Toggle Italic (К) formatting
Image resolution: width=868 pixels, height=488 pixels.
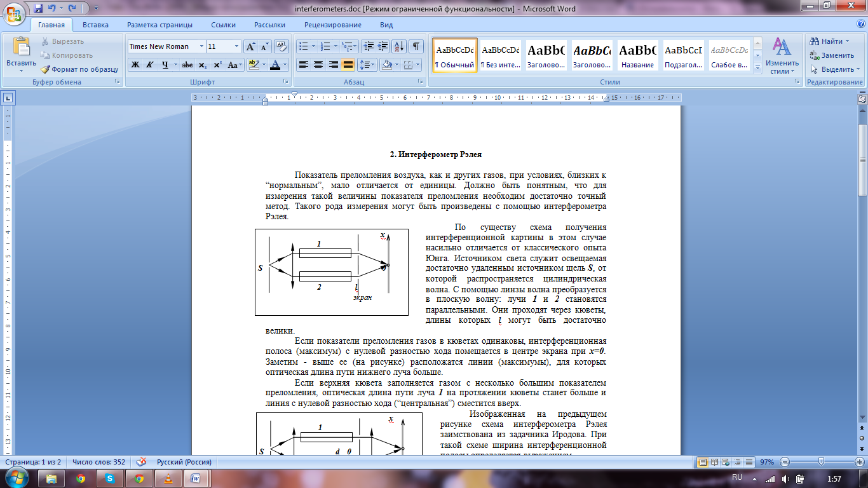pos(149,65)
